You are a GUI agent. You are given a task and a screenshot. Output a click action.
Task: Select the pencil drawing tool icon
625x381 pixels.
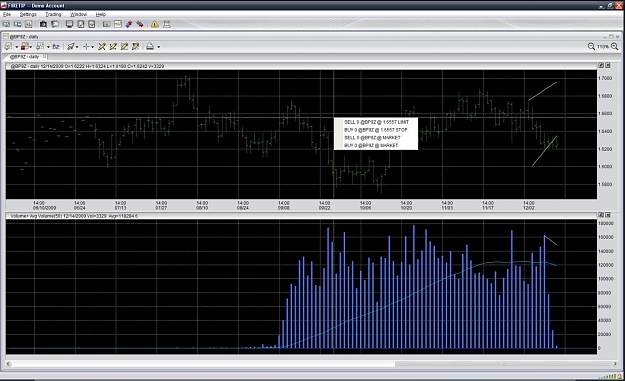point(71,47)
